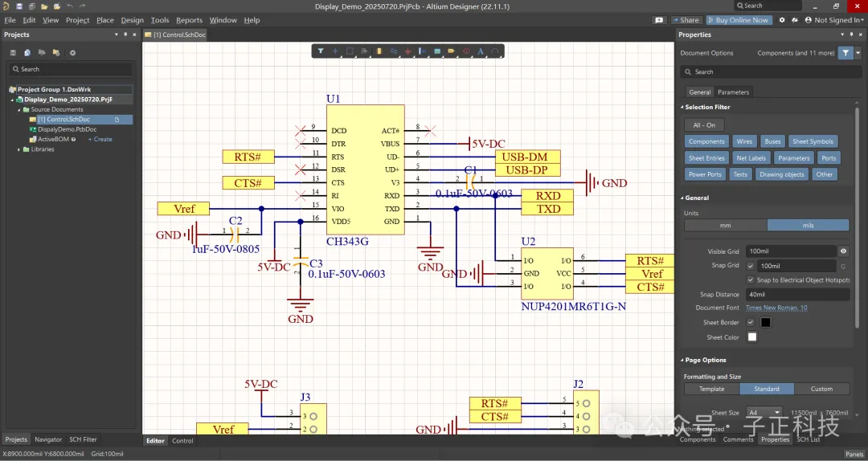Toggle the Components selection filter
The height and width of the screenshot is (461, 868).
706,141
